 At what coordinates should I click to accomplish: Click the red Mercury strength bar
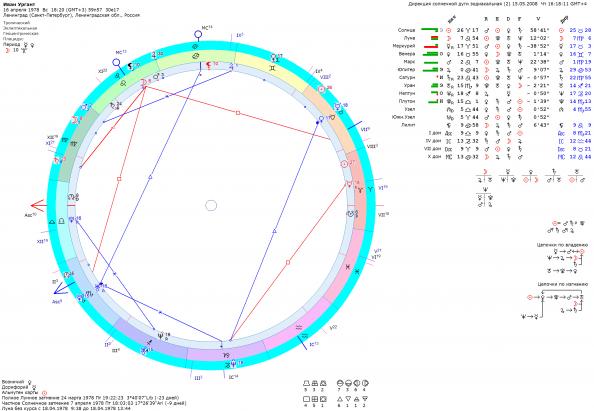click(431, 46)
